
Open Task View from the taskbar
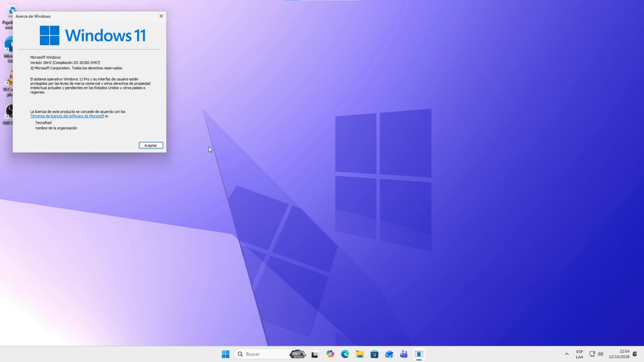314,354
